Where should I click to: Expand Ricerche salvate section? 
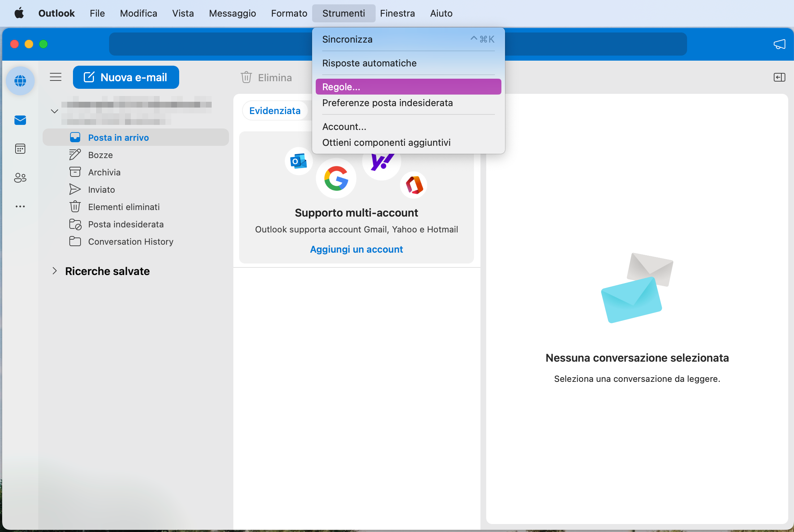coord(55,271)
